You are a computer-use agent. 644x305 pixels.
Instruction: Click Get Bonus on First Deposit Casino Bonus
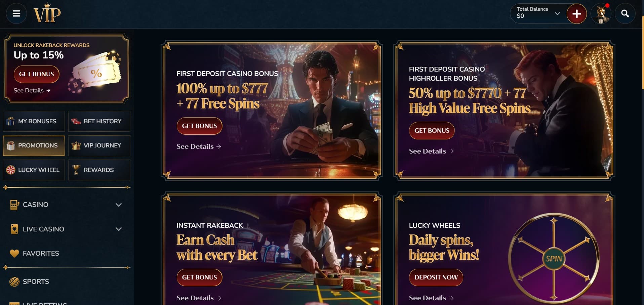(x=199, y=126)
